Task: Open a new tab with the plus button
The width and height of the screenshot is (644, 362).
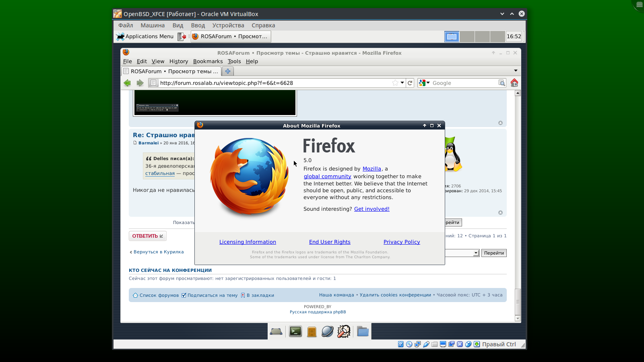Action: pos(228,71)
